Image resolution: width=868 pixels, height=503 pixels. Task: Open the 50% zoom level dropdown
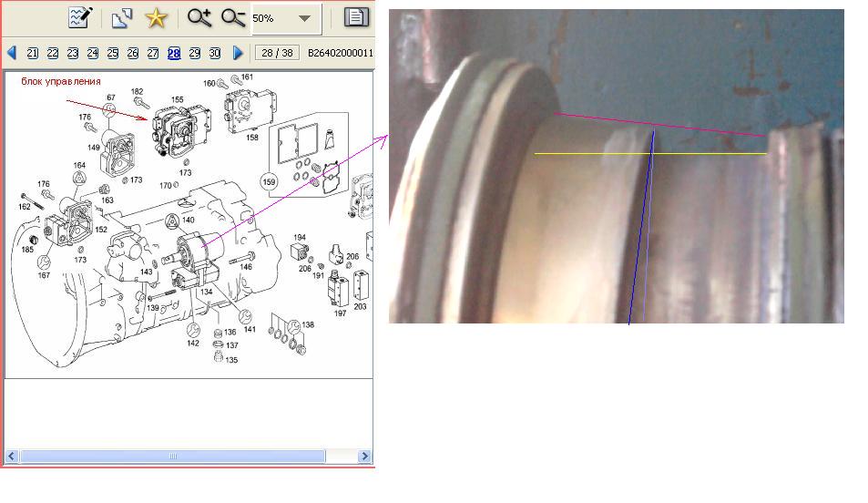tap(304, 18)
